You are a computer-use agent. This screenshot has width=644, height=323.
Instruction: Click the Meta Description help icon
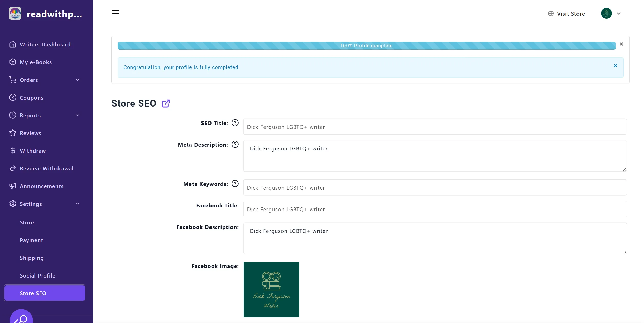pyautogui.click(x=235, y=145)
